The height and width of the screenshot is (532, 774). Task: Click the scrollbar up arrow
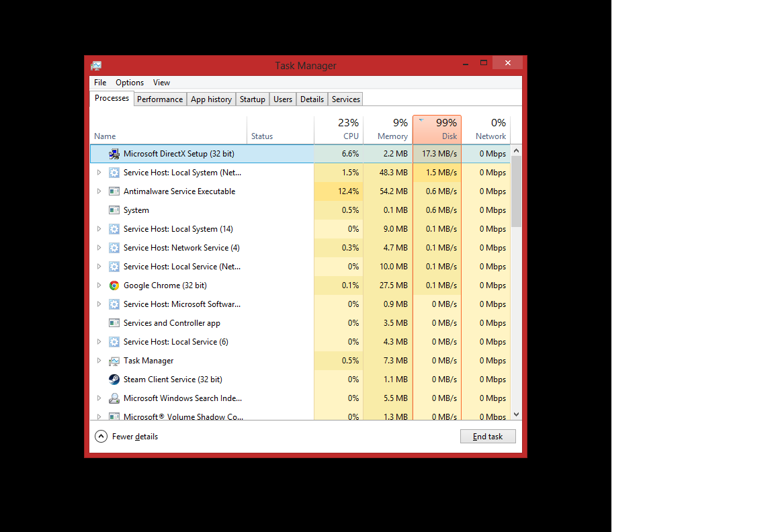(516, 150)
